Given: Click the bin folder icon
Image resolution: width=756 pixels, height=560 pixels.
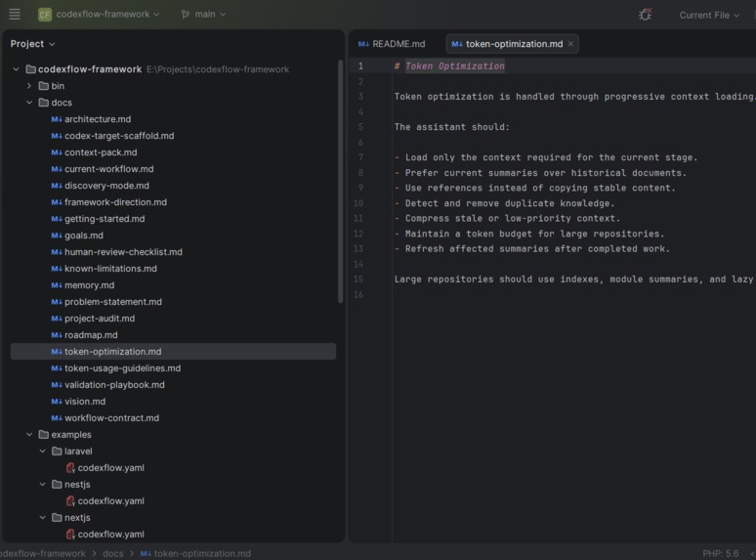Looking at the screenshot, I should coord(43,86).
